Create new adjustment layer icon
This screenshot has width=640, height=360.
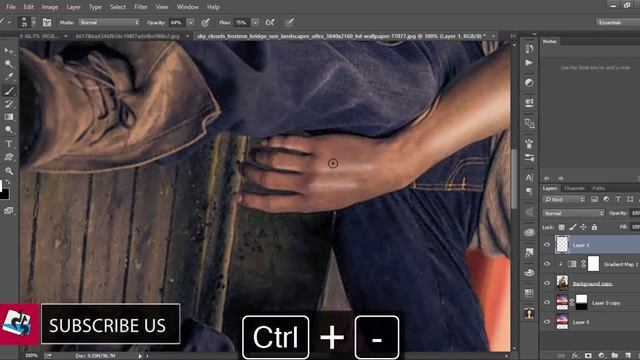tap(601, 356)
